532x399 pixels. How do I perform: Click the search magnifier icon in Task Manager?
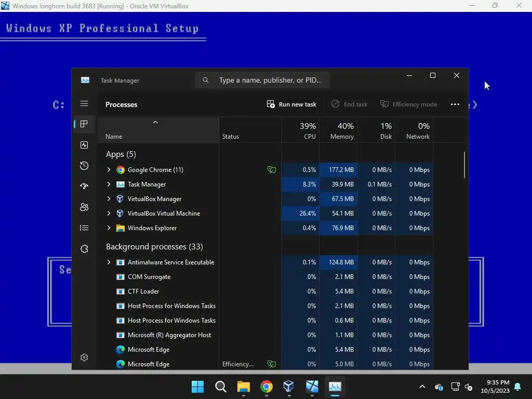click(206, 80)
